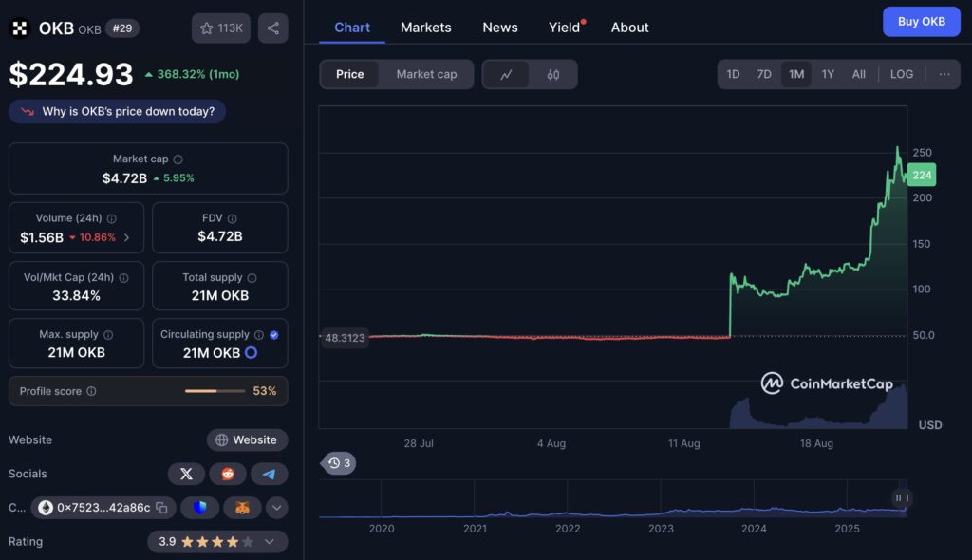Open the Telegram social link

coord(269,474)
